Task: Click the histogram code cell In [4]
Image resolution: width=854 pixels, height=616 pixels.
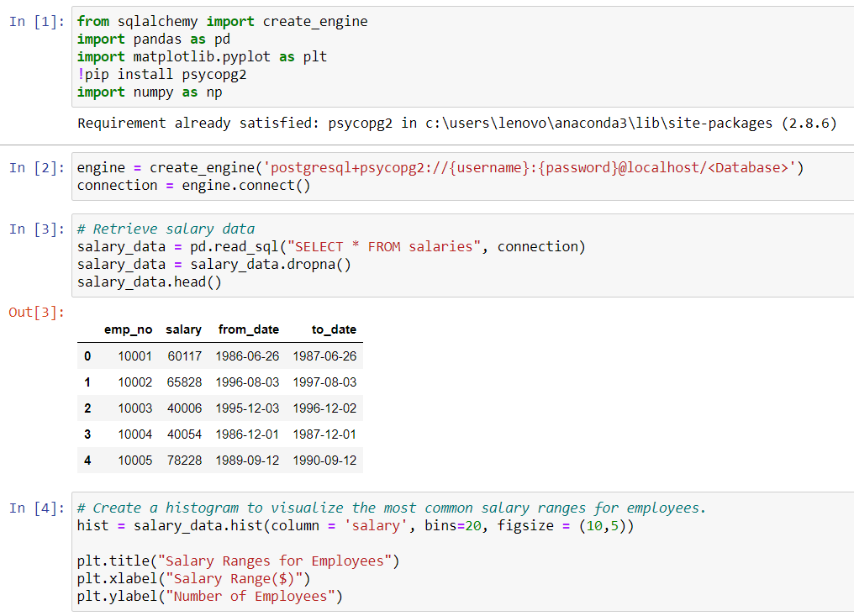Action: pyautogui.click(x=463, y=552)
